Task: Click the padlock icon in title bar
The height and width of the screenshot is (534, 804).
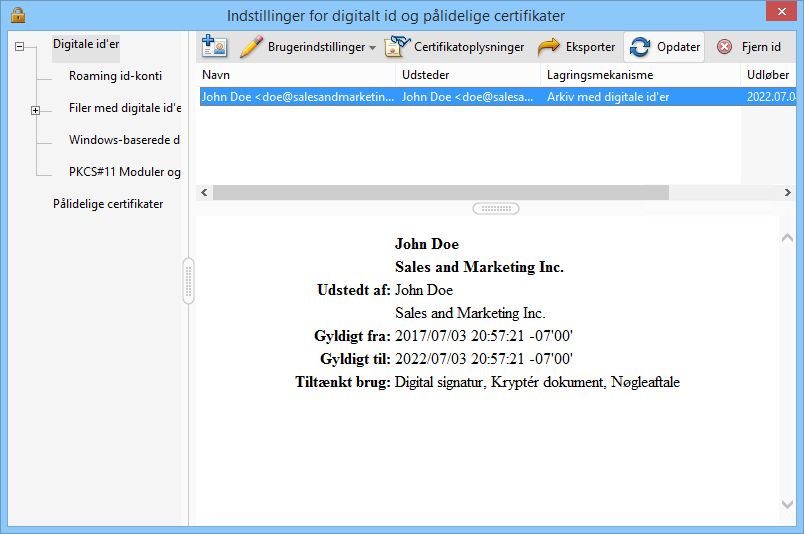Action: [x=18, y=15]
